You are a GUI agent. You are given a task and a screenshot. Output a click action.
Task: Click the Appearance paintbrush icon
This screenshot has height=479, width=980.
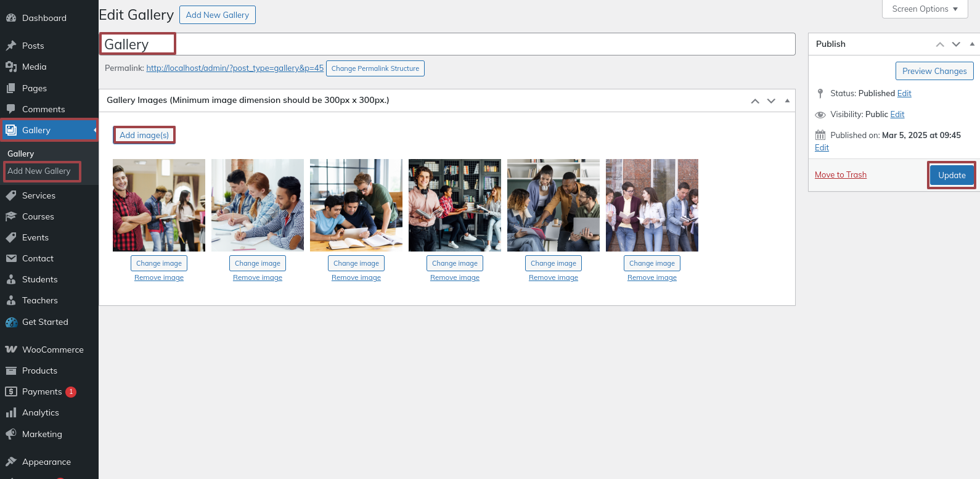[11, 462]
